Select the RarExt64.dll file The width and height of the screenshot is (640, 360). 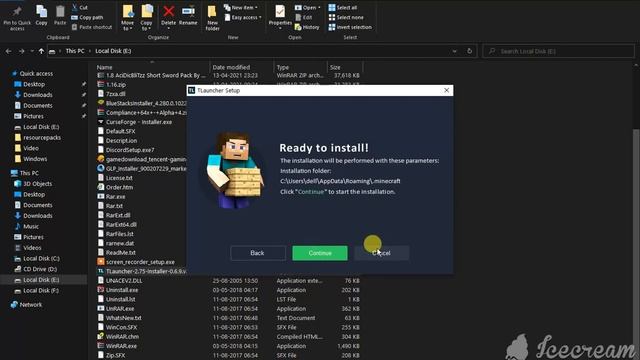pyautogui.click(x=121, y=224)
